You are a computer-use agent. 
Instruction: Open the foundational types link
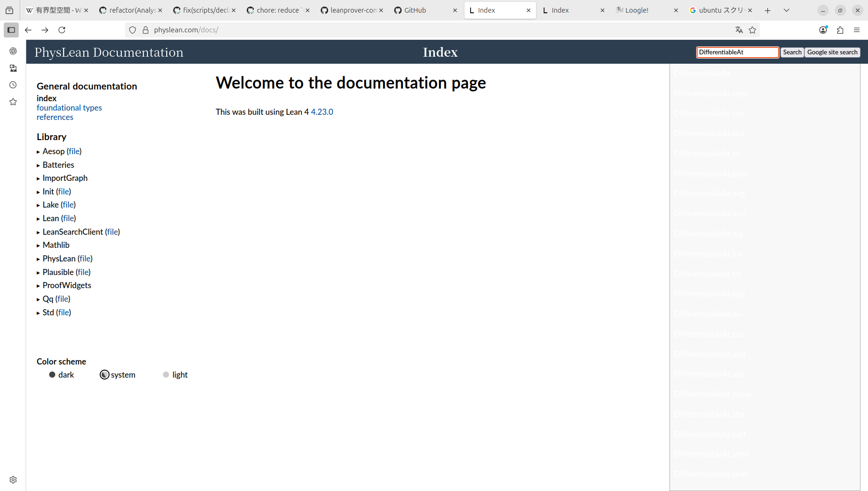point(69,108)
